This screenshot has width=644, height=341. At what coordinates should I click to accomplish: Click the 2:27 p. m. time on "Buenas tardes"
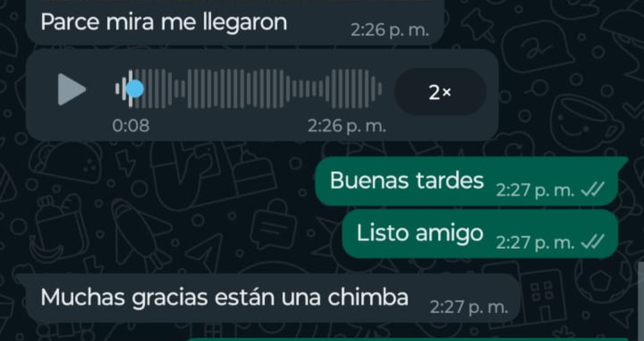tap(535, 190)
